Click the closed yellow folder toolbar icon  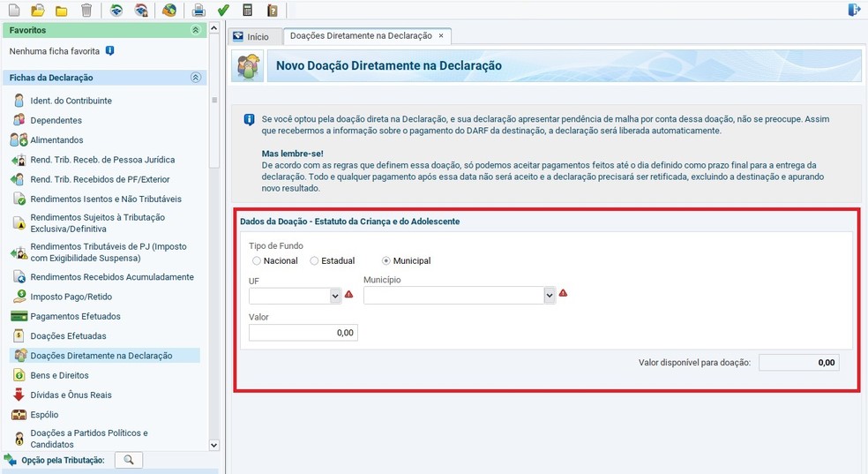coord(62,11)
